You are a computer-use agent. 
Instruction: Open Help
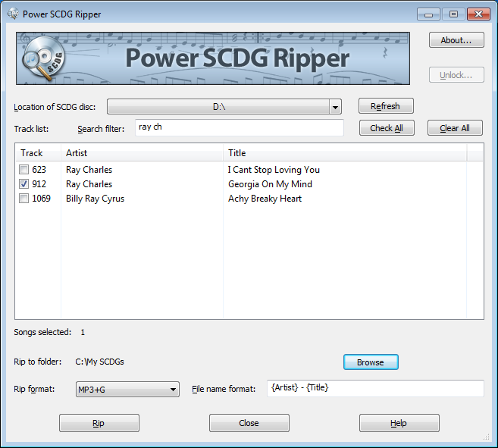tap(399, 423)
